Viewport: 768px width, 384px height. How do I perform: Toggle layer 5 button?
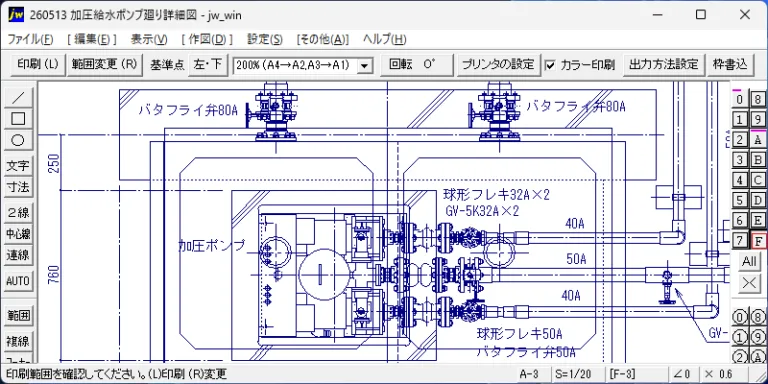coord(739,200)
